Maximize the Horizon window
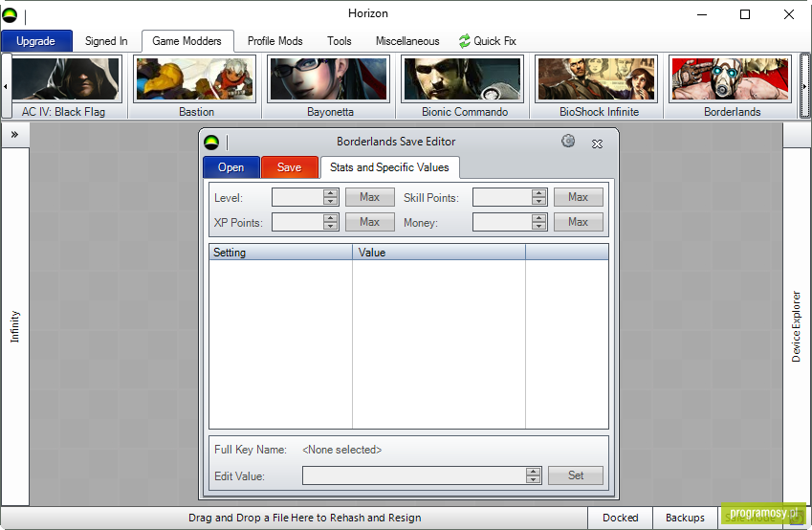Viewport: 812px width, 530px height. click(745, 14)
